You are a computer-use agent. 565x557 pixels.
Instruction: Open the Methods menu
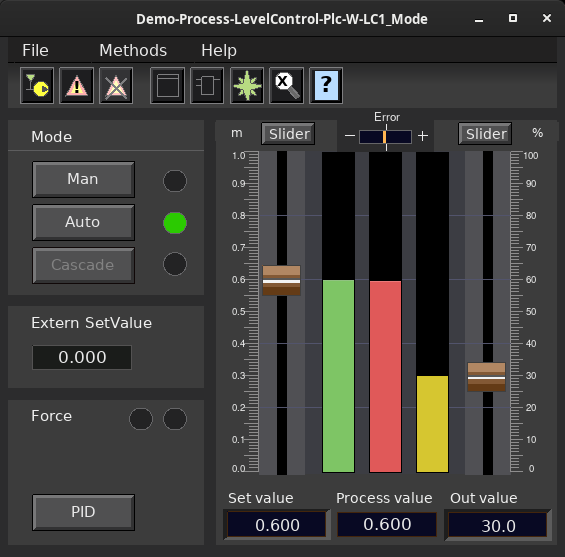point(133,50)
